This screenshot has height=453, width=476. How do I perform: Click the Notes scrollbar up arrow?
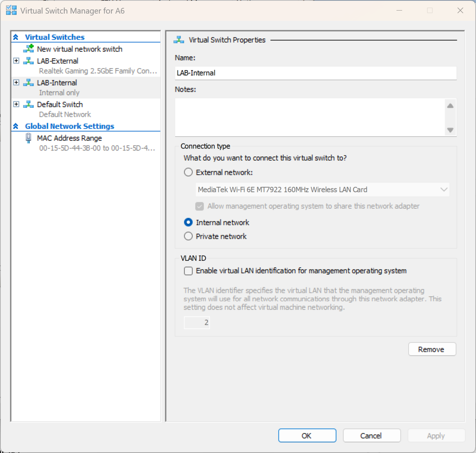(x=450, y=106)
